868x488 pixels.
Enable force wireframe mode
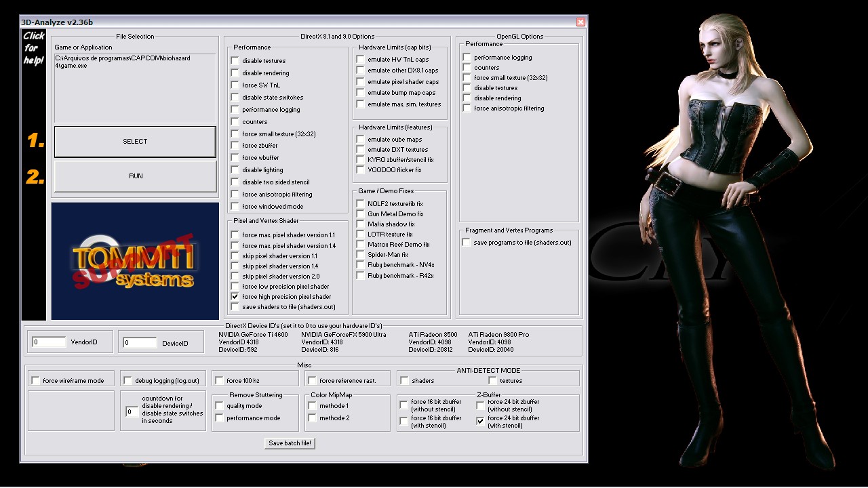(x=36, y=381)
